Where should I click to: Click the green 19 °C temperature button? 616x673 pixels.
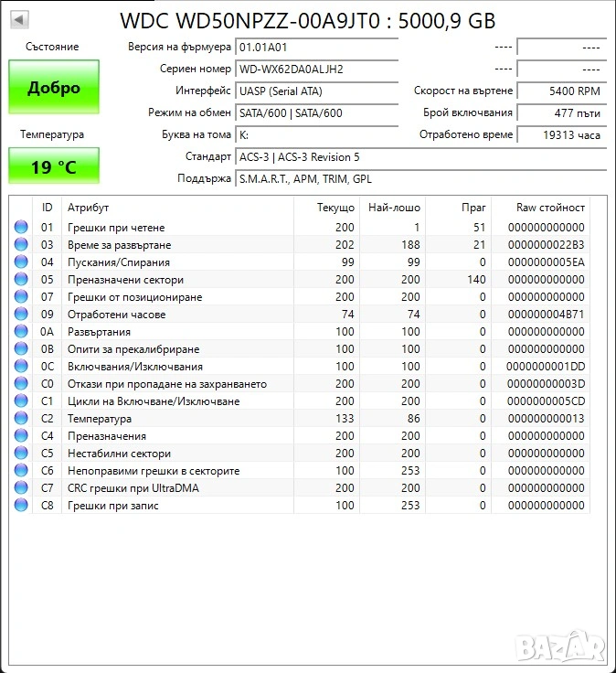[54, 166]
